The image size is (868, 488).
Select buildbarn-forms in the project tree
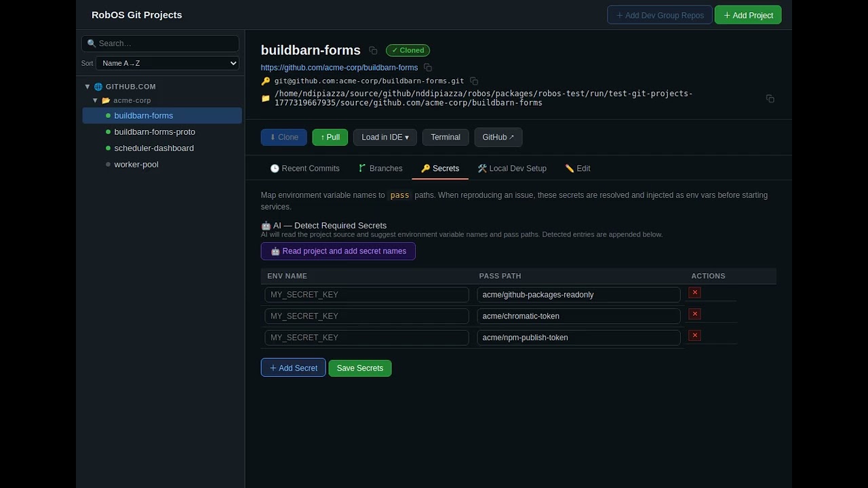click(x=162, y=116)
